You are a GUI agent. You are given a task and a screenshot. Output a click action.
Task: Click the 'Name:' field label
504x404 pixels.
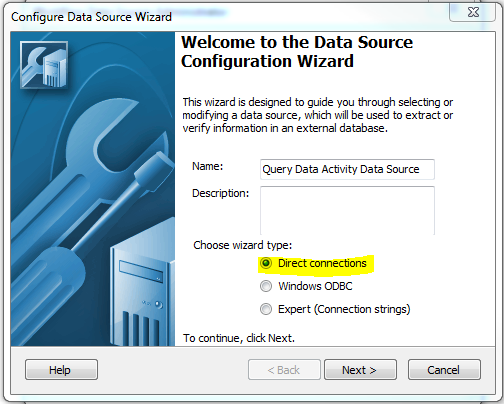207,166
